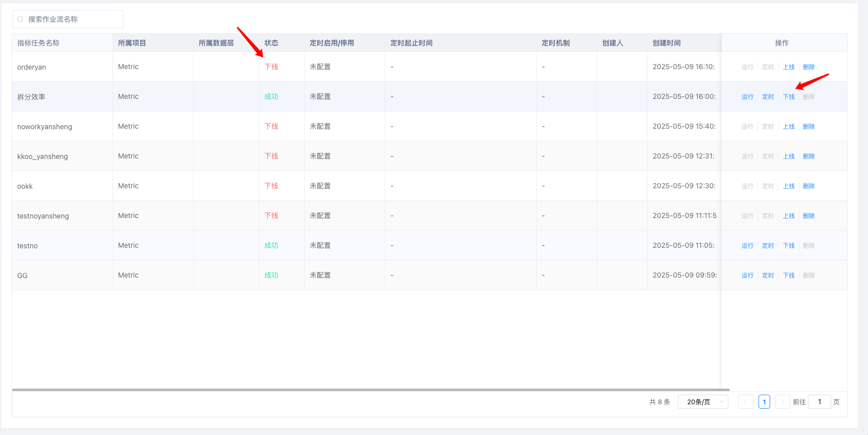Click the 共 8 条 total count
Screen dimensions: 868x435
point(660,402)
